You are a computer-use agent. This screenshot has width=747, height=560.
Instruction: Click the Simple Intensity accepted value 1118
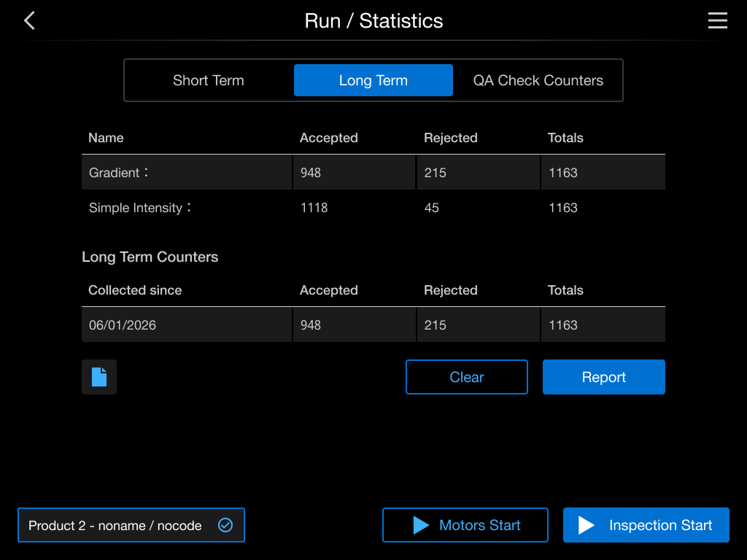314,208
